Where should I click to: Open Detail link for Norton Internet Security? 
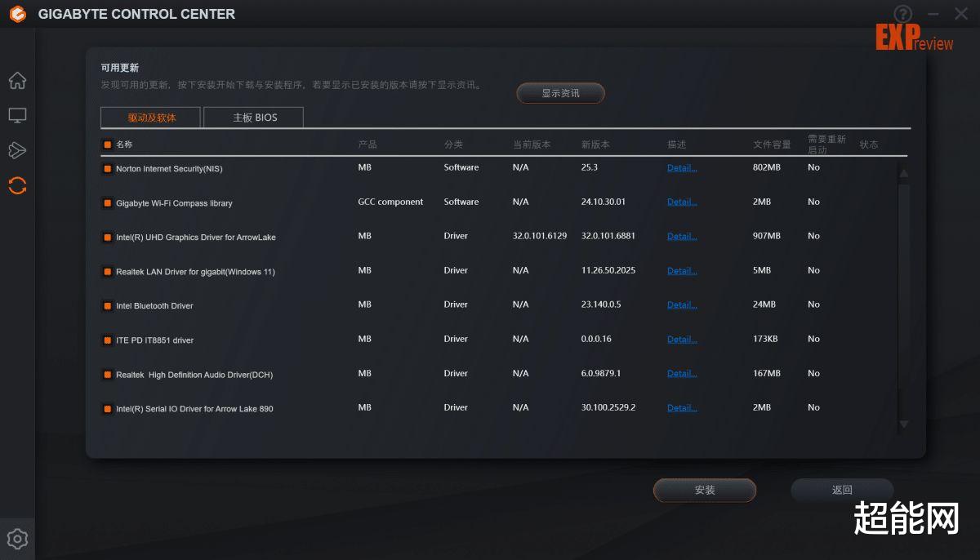pos(682,167)
